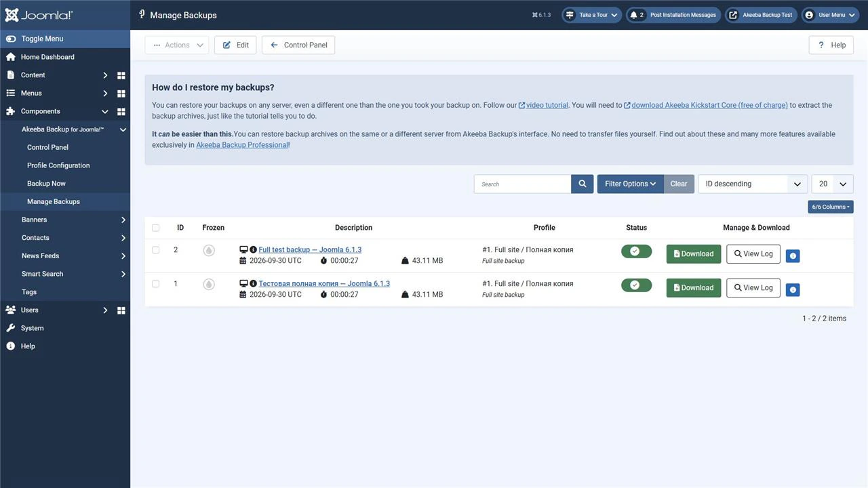The image size is (868, 488).
Task: Select the checkbox for backup ID 1
Action: (x=156, y=284)
